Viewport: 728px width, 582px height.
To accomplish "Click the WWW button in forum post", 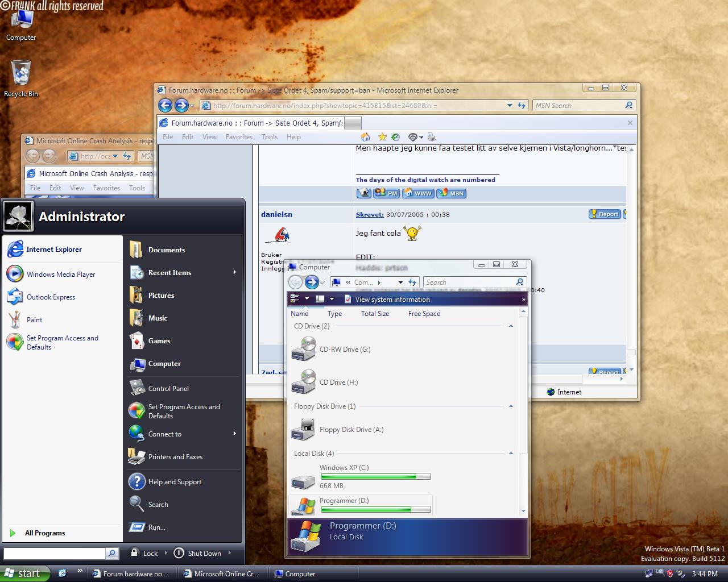I will click(418, 193).
